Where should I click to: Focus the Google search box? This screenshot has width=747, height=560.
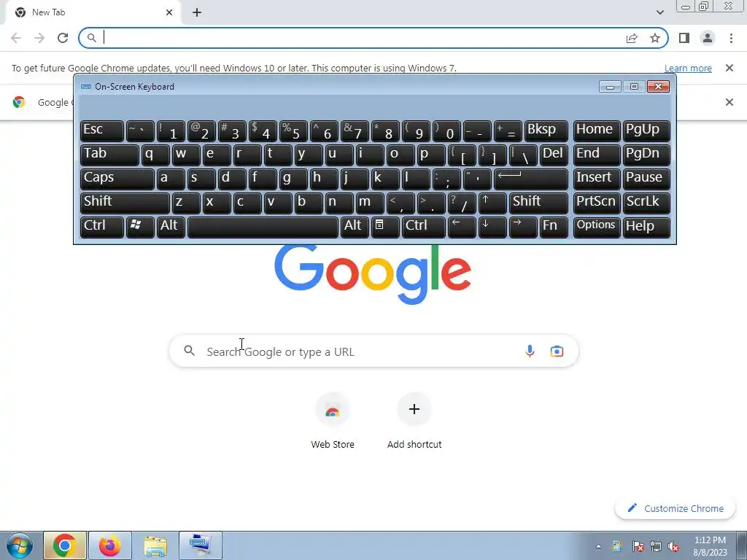[x=373, y=351]
